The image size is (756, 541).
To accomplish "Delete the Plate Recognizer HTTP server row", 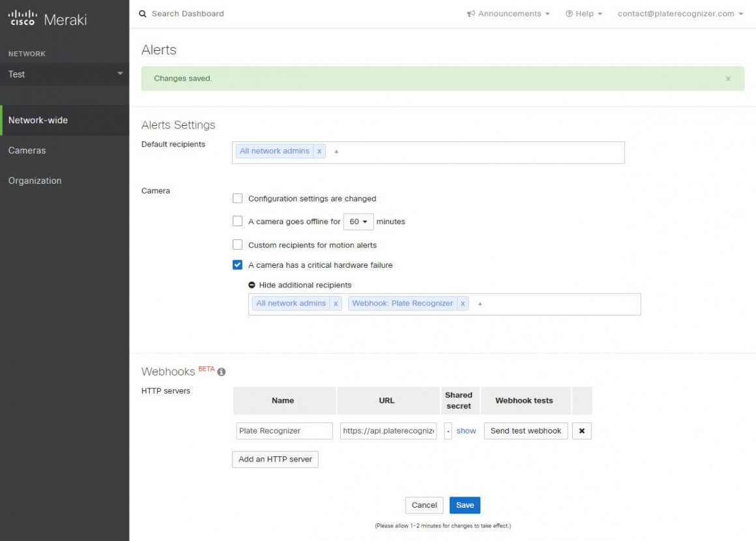I will [x=582, y=431].
